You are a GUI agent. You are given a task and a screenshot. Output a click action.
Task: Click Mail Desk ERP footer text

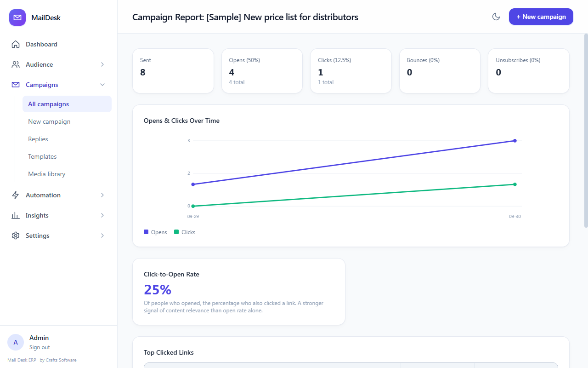(42, 360)
